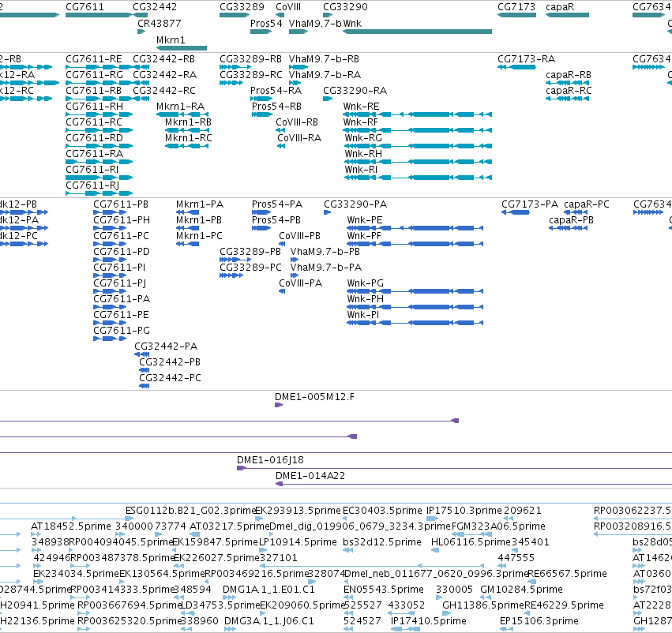672x633 pixels.
Task: Click EST EK293913.5prime
Action: (x=298, y=511)
